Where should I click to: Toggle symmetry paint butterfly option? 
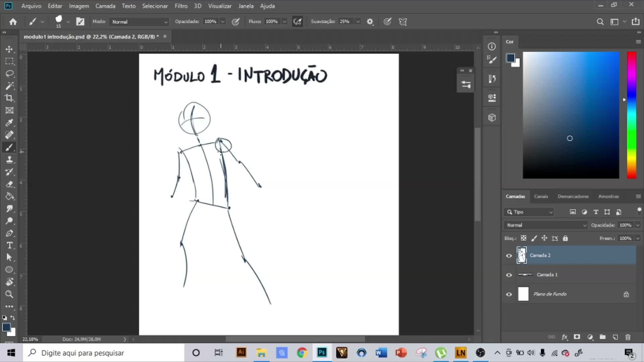(403, 21)
